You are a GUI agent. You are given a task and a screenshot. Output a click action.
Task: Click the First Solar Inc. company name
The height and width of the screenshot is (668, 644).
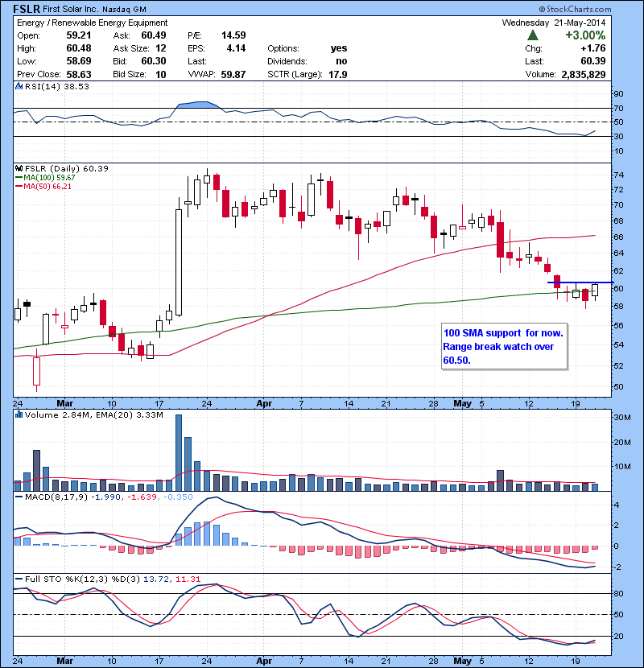point(71,9)
